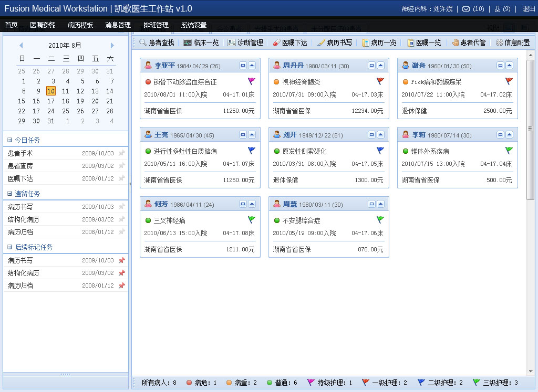The height and width of the screenshot is (392, 538).
Task: Open the mail messages icon in header
Action: click(466, 9)
